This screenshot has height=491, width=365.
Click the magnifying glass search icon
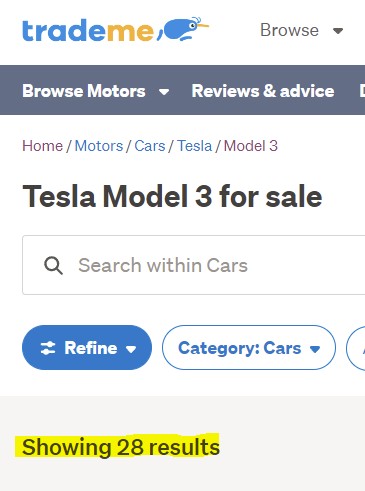coord(53,266)
